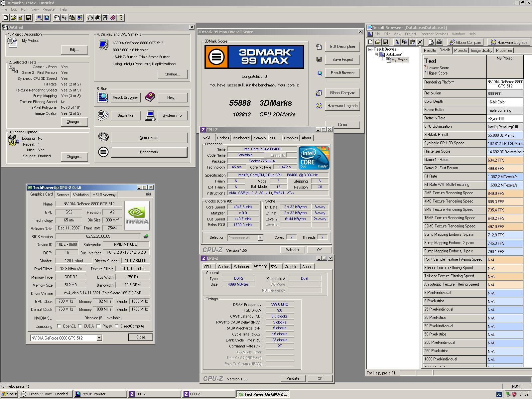Image resolution: width=532 pixels, height=399 pixels.
Task: Switch to TechPowerUp GPU-Z taskbar button
Action: (x=263, y=394)
